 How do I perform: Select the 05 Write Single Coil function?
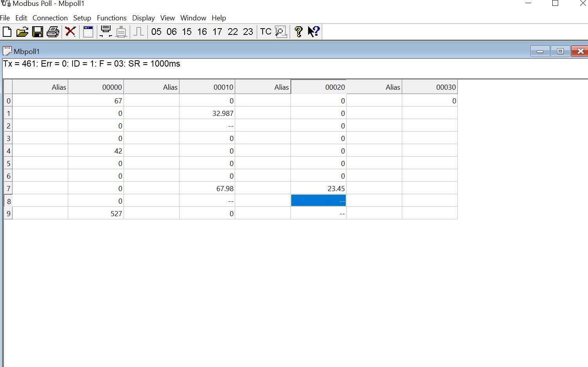coord(156,32)
